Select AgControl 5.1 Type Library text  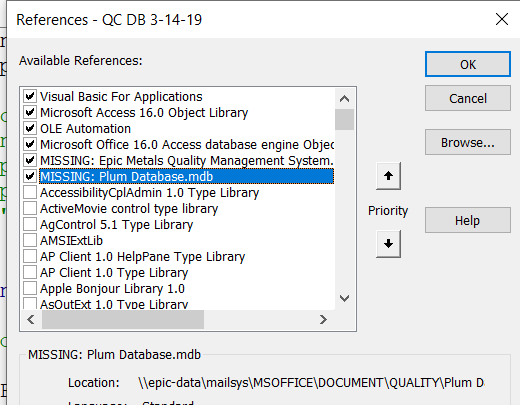[x=116, y=224]
